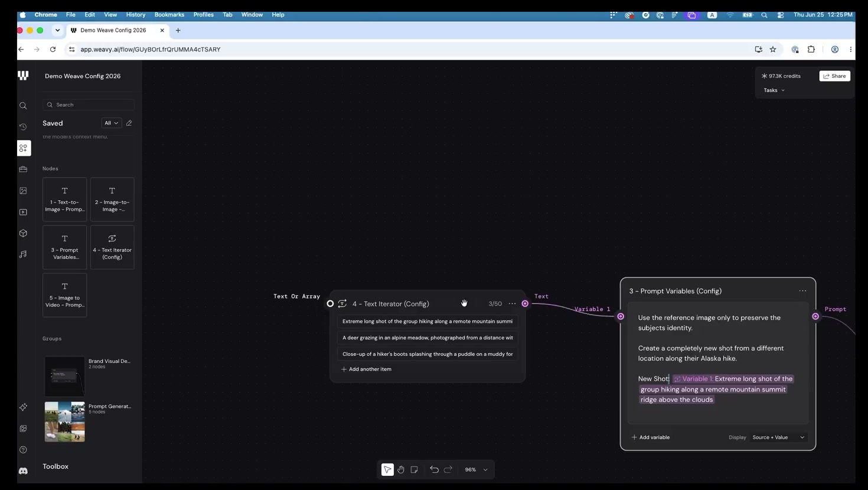The width and height of the screenshot is (868, 490).
Task: Bookmark this page with the star icon
Action: point(773,50)
